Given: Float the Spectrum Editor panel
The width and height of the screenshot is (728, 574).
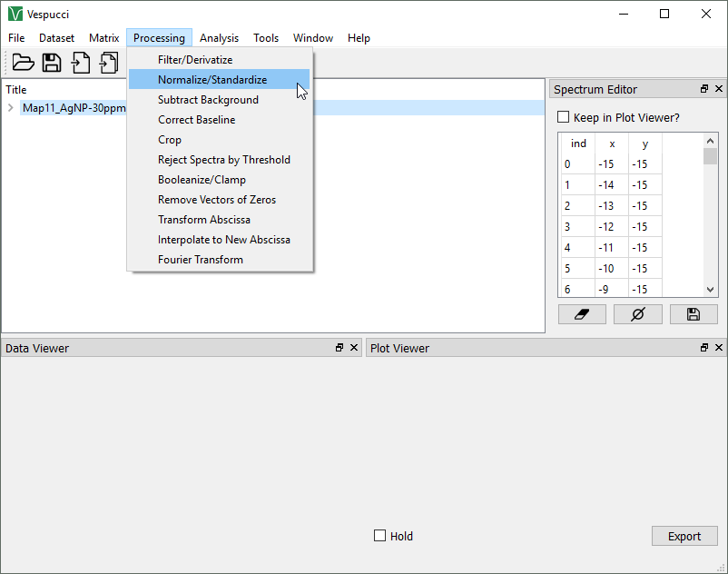Looking at the screenshot, I should [x=704, y=89].
